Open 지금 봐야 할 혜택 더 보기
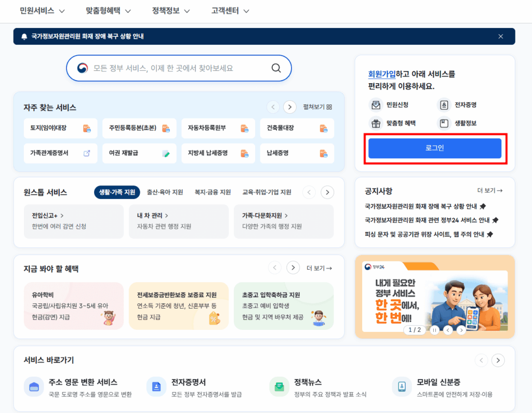This screenshot has width=532, height=413. (x=320, y=268)
